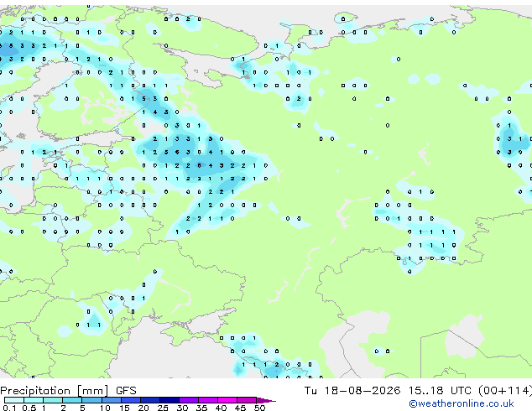Pick the legend swatch between 20 and 25
The width and height of the screenshot is (532, 411).
[149, 400]
